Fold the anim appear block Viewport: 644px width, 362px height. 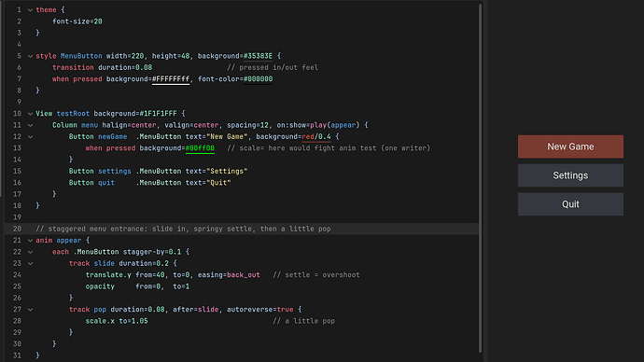pos(31,241)
